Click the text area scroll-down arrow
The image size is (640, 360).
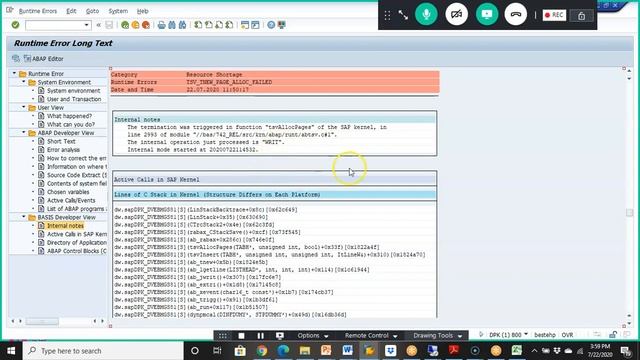[x=629, y=322]
